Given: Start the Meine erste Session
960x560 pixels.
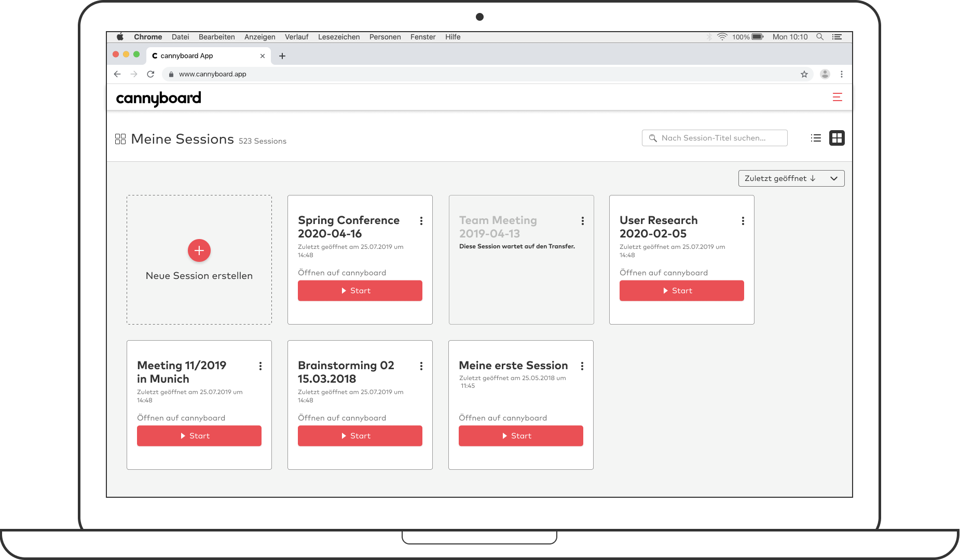Looking at the screenshot, I should click(521, 436).
